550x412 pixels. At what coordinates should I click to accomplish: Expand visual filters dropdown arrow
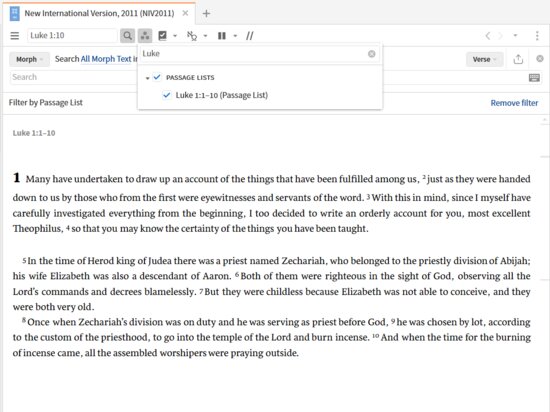point(175,35)
